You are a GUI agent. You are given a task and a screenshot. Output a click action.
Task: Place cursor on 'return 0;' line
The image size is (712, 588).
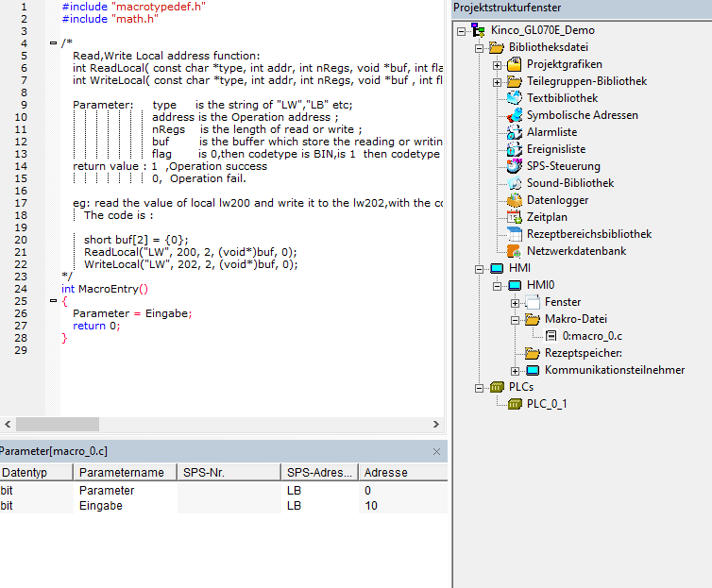(96, 326)
